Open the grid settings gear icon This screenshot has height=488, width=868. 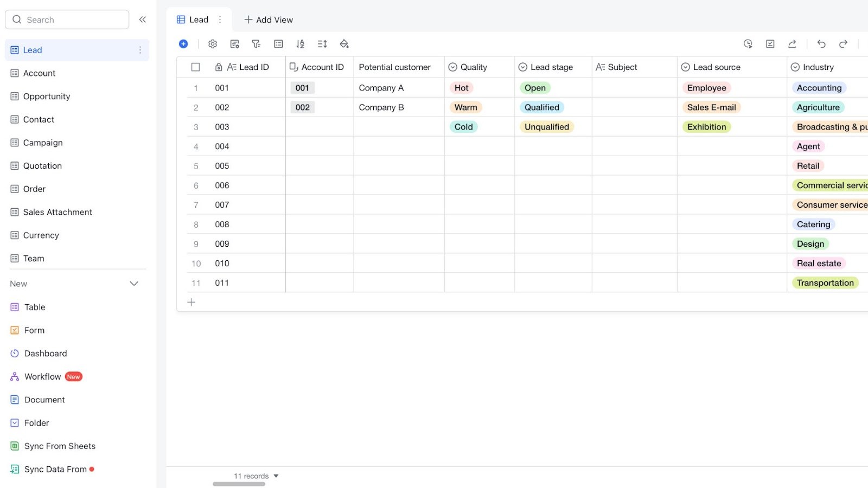click(x=213, y=44)
